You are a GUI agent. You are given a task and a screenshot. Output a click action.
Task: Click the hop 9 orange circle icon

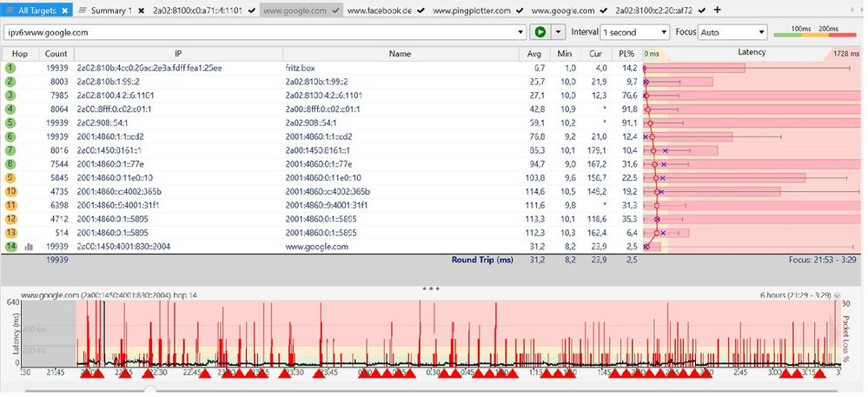tap(11, 178)
